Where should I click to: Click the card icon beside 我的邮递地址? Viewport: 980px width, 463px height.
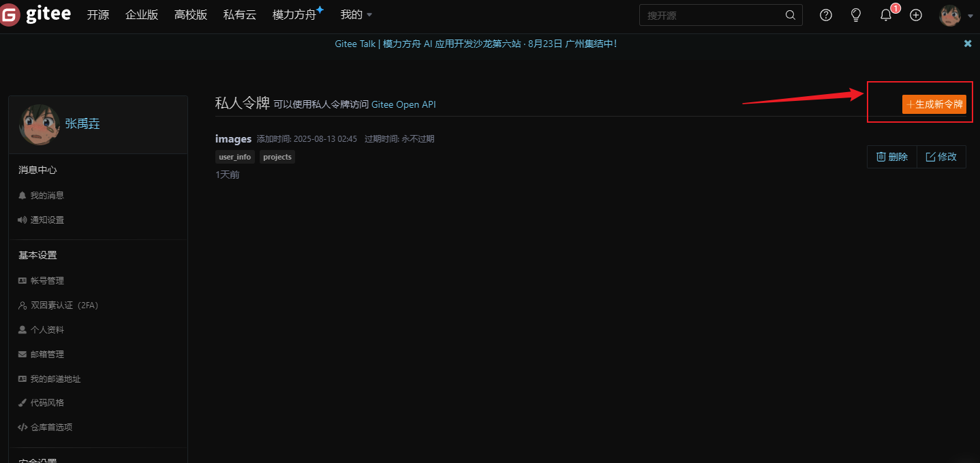click(22, 379)
